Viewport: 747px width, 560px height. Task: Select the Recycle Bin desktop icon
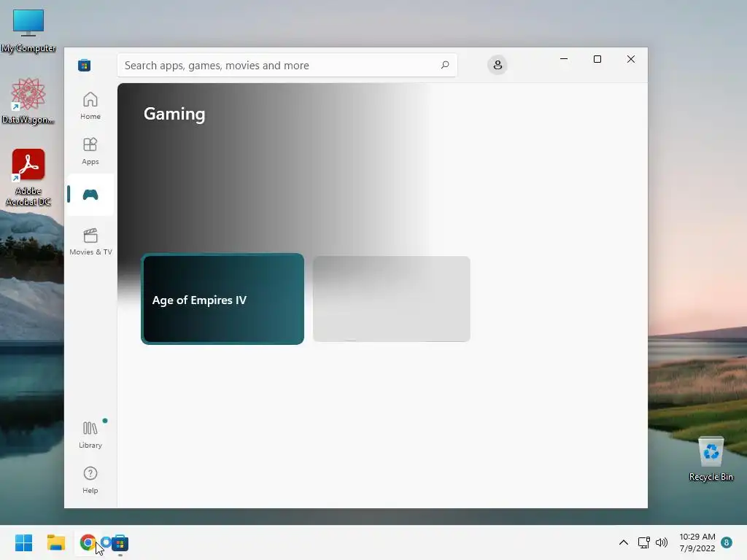pyautogui.click(x=711, y=459)
